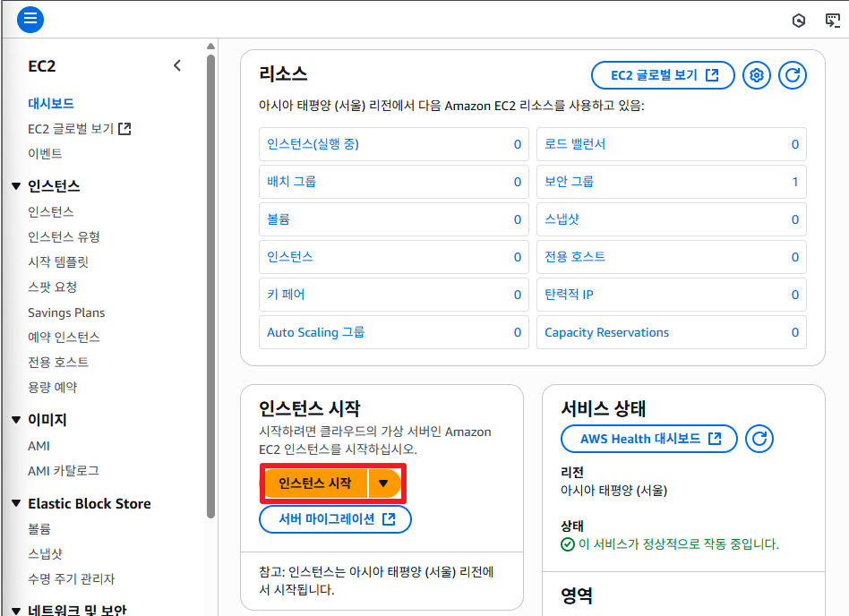Open resource settings gear icon
This screenshot has width=849, height=616.
[x=757, y=75]
